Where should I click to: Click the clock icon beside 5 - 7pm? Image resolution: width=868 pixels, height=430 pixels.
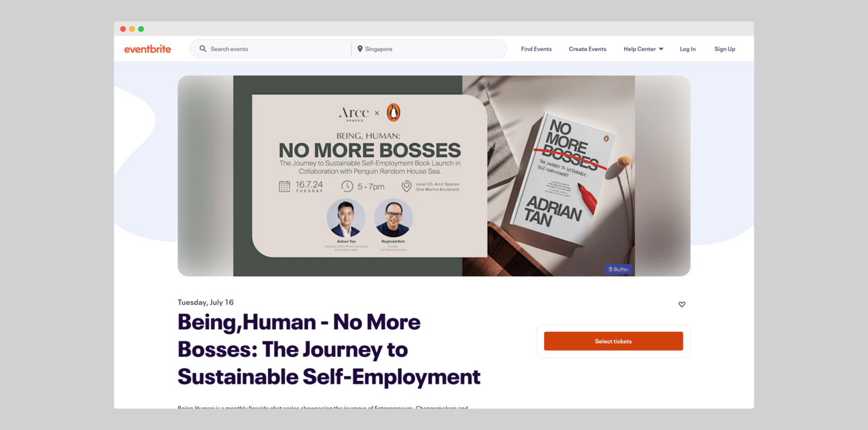coord(347,186)
